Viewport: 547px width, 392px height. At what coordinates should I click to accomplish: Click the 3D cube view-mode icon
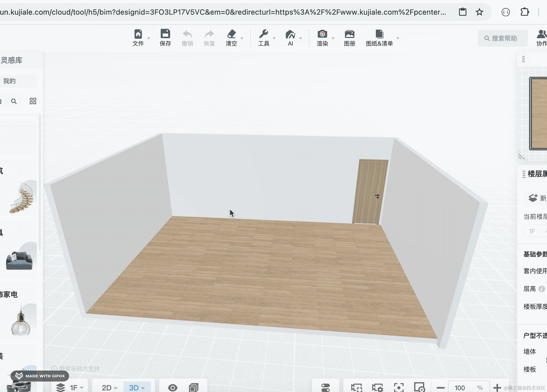coord(194,388)
